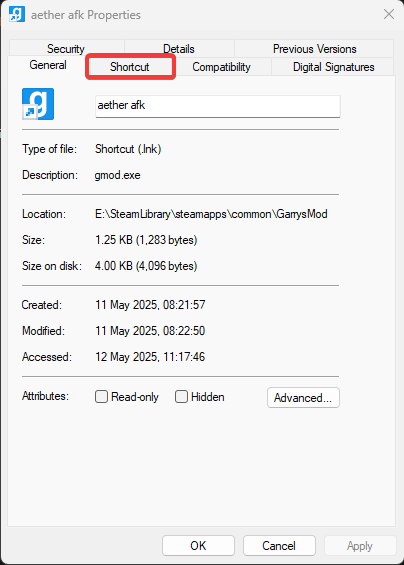Click the Garry's Mod shortcut icon
The width and height of the screenshot is (404, 565).
pyautogui.click(x=38, y=104)
